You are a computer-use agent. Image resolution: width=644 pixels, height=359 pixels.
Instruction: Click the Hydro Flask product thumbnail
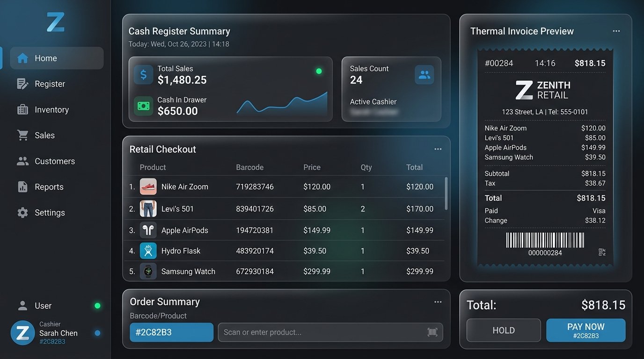tap(148, 251)
